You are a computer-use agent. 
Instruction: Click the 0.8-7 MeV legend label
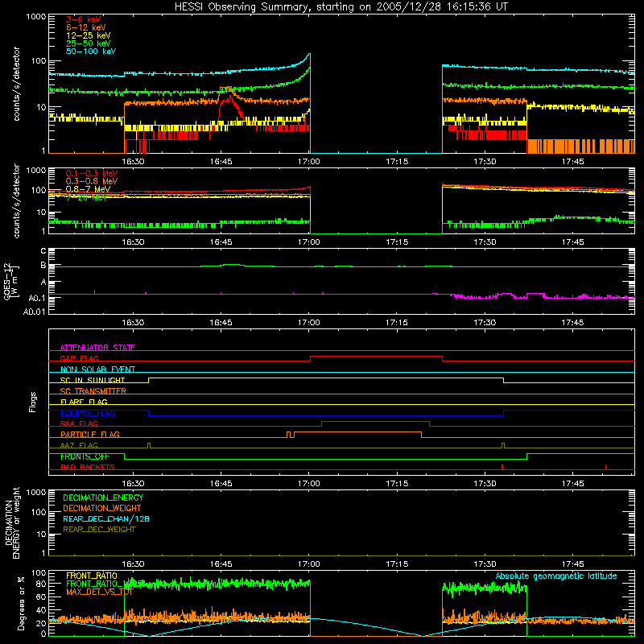pos(89,189)
